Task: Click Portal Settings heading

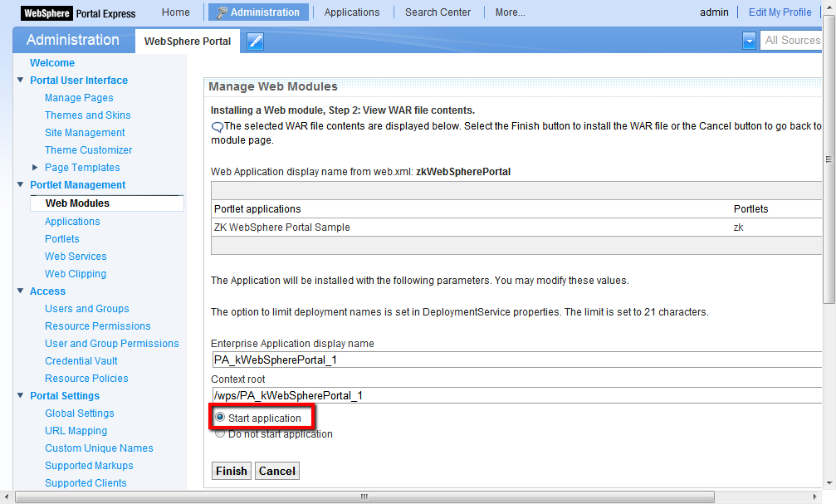Action: point(65,396)
